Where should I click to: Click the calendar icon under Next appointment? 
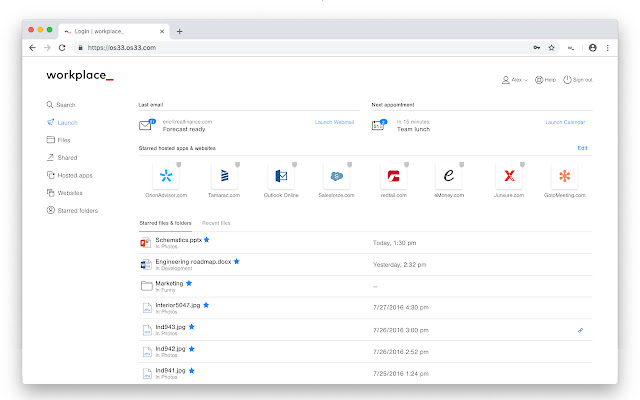click(x=379, y=125)
